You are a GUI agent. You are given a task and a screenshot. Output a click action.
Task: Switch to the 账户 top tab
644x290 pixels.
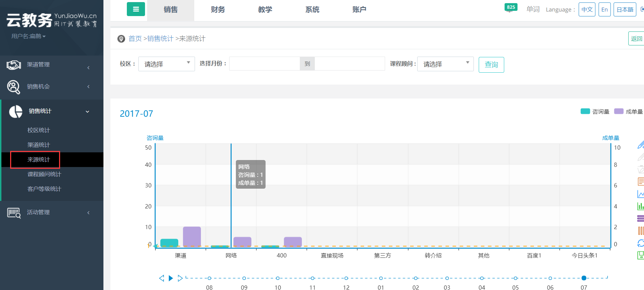pos(359,10)
